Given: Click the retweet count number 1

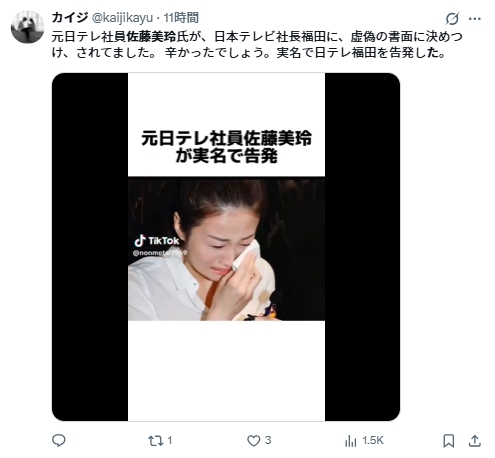Looking at the screenshot, I should pyautogui.click(x=170, y=440).
